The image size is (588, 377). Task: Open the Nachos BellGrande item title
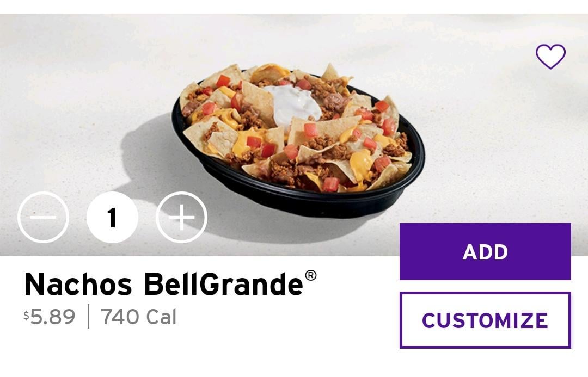(x=170, y=283)
